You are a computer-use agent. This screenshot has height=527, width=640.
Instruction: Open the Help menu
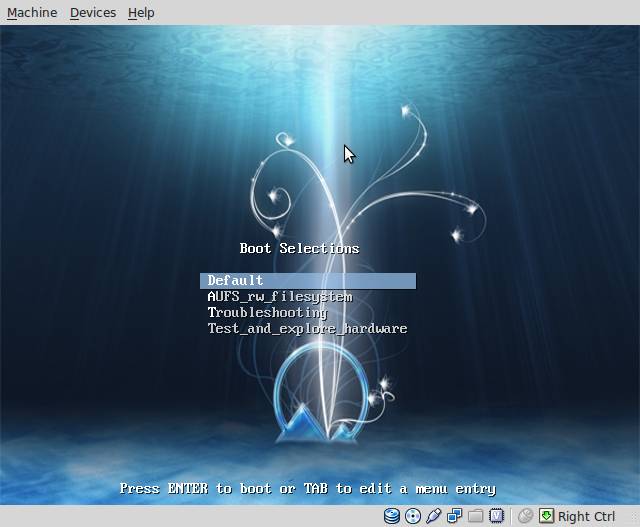tap(141, 13)
